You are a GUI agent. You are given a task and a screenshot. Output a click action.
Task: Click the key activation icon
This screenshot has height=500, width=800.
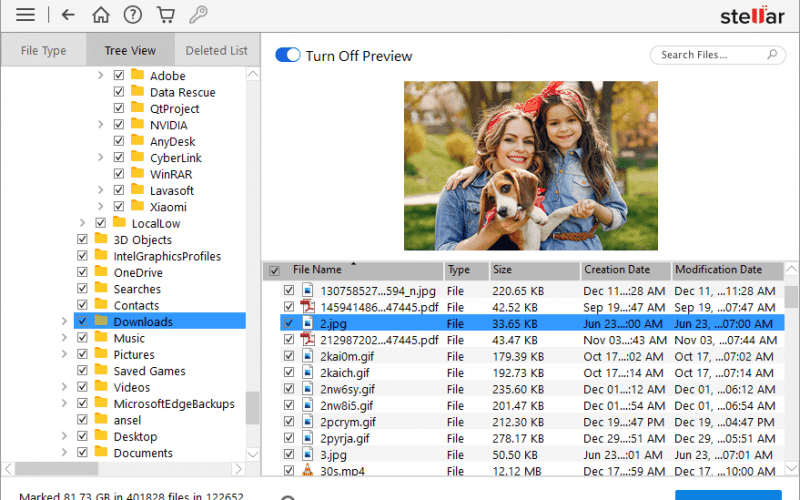point(198,15)
